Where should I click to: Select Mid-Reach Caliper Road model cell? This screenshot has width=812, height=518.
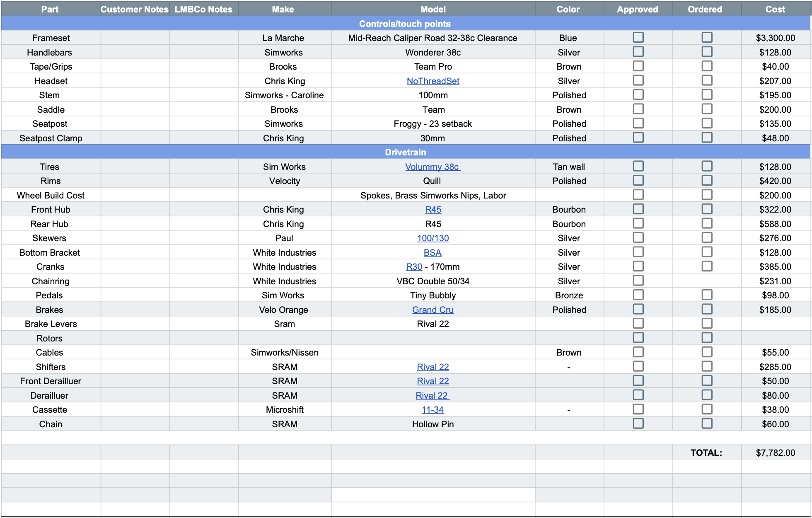(433, 38)
